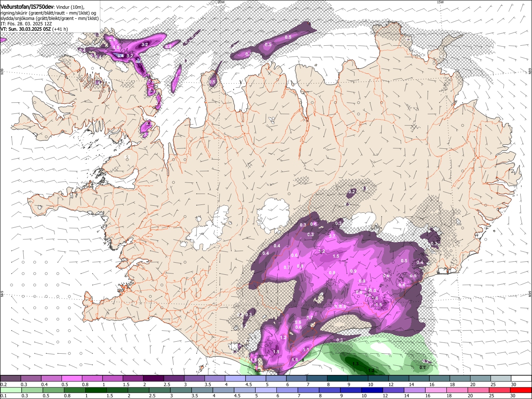This screenshot has height=399, width=532.
Task: Click the Veðurstofan/IS750dev map title
Action: pyautogui.click(x=27, y=7)
